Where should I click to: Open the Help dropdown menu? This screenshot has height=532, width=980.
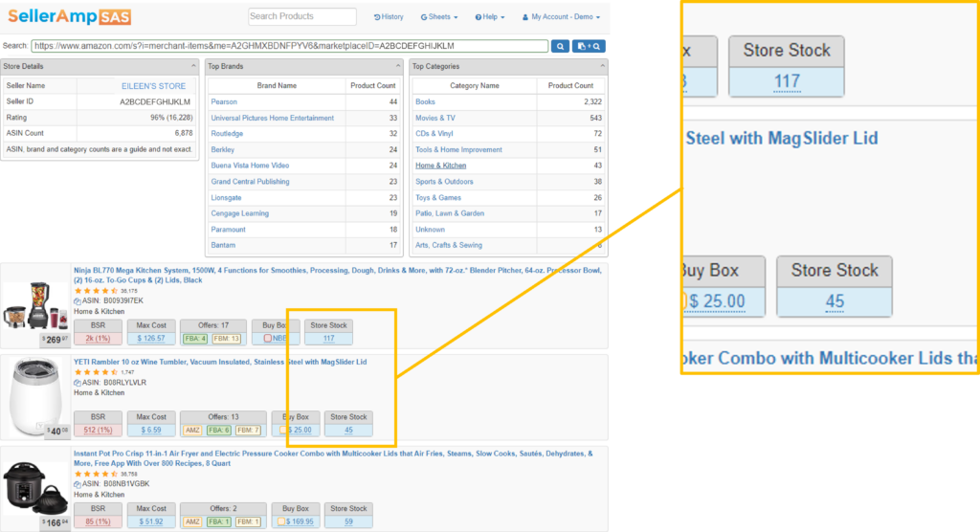(x=489, y=17)
